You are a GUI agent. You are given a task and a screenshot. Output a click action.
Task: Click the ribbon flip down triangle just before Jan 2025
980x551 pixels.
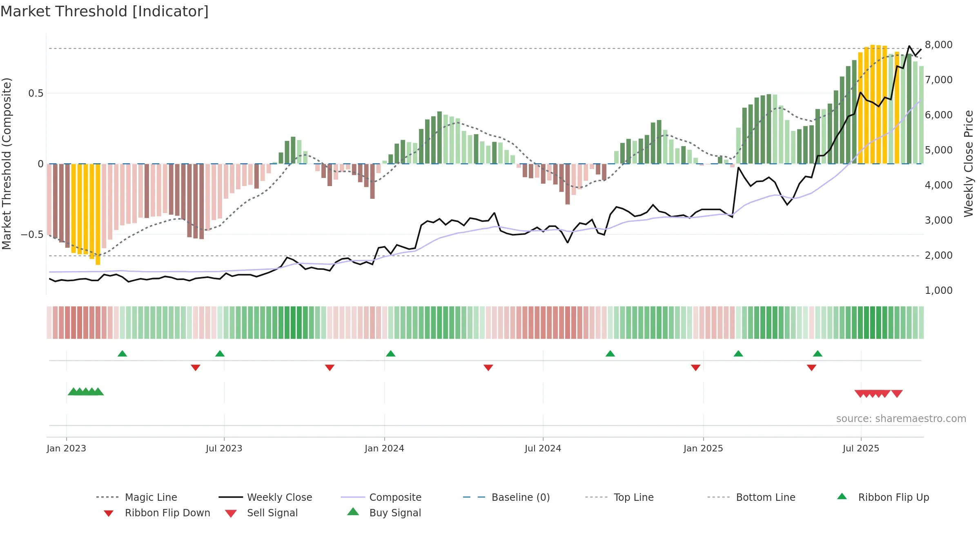[695, 368]
